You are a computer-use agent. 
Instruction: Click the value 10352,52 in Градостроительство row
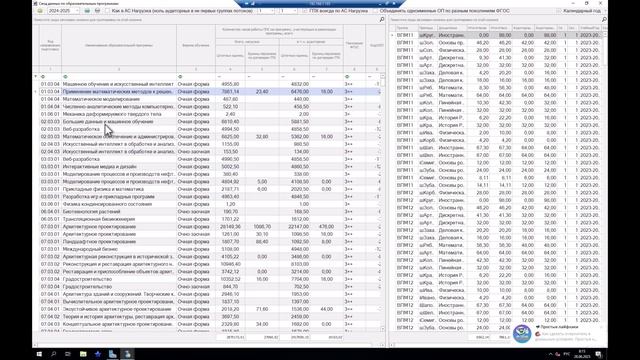click(x=230, y=279)
